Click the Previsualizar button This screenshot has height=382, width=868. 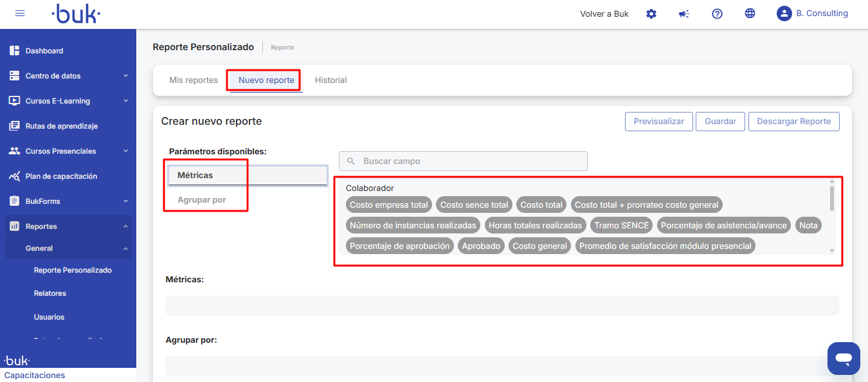pyautogui.click(x=658, y=122)
